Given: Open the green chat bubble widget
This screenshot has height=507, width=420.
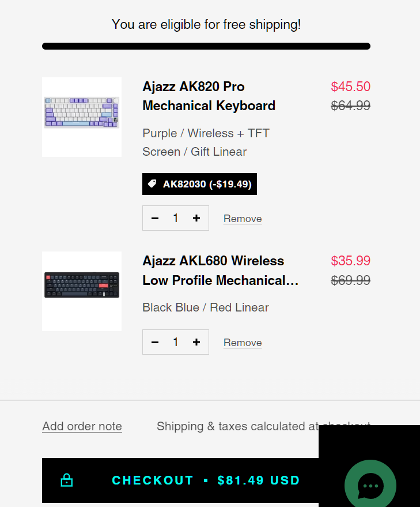Looking at the screenshot, I should point(370,485).
